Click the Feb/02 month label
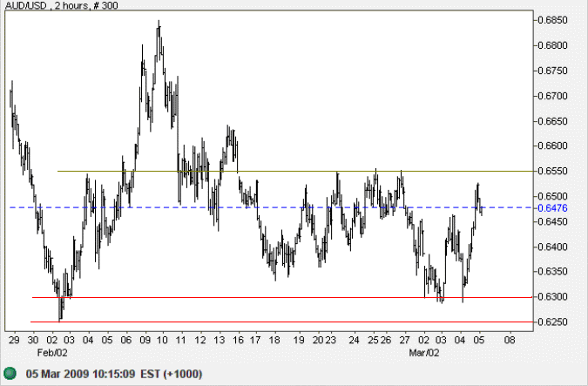The height and width of the screenshot is (386, 588). (x=52, y=353)
